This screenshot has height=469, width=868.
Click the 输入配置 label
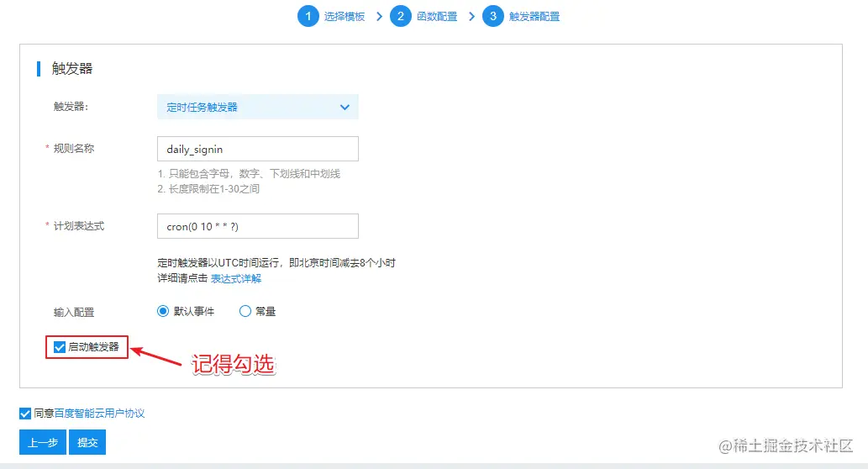pyautogui.click(x=74, y=313)
